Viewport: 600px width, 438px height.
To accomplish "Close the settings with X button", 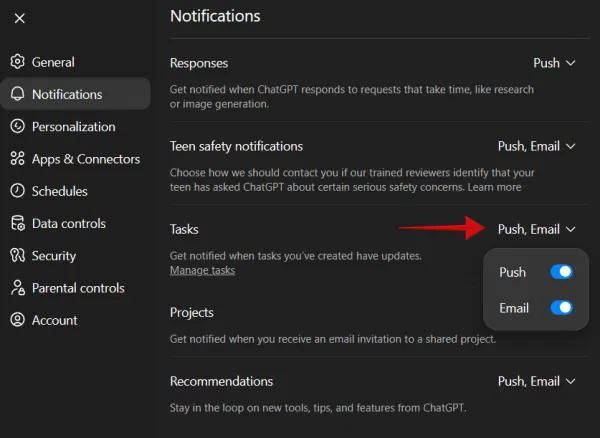I will [x=20, y=18].
